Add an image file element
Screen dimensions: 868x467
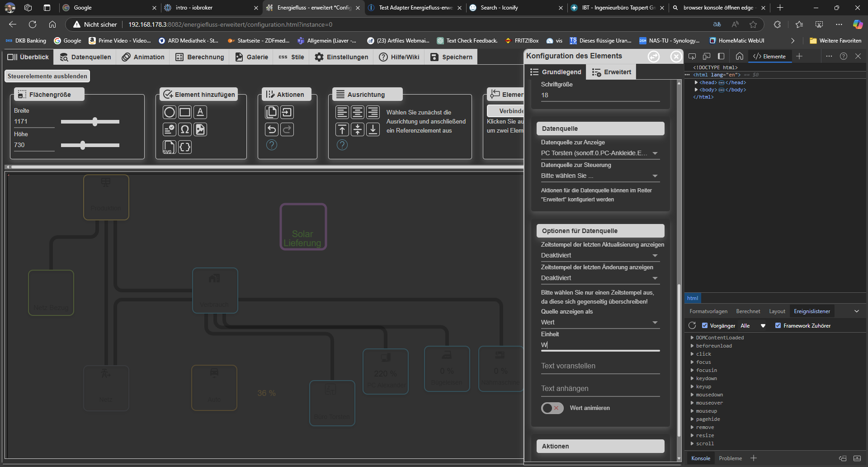(200, 129)
